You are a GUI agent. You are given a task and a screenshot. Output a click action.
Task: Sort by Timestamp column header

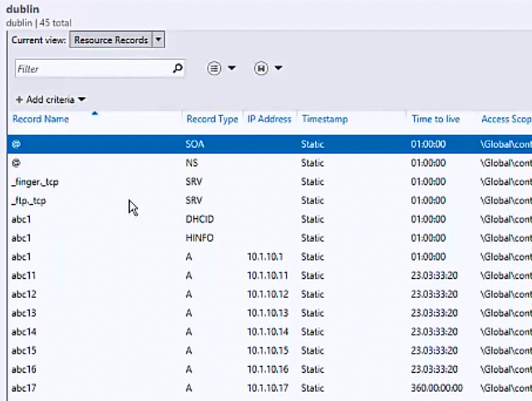[325, 119]
